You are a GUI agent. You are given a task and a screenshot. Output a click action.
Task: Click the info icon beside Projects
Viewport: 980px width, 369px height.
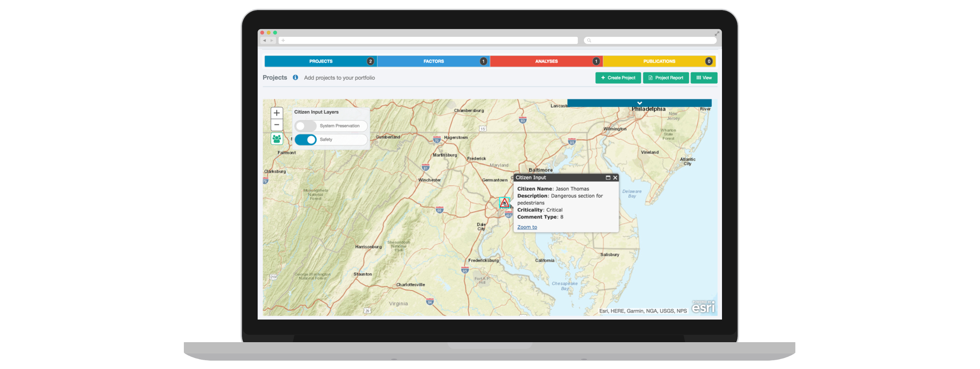click(295, 78)
